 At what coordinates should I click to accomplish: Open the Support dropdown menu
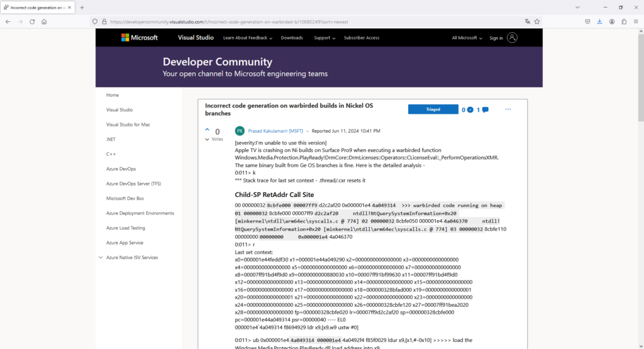pyautogui.click(x=324, y=38)
